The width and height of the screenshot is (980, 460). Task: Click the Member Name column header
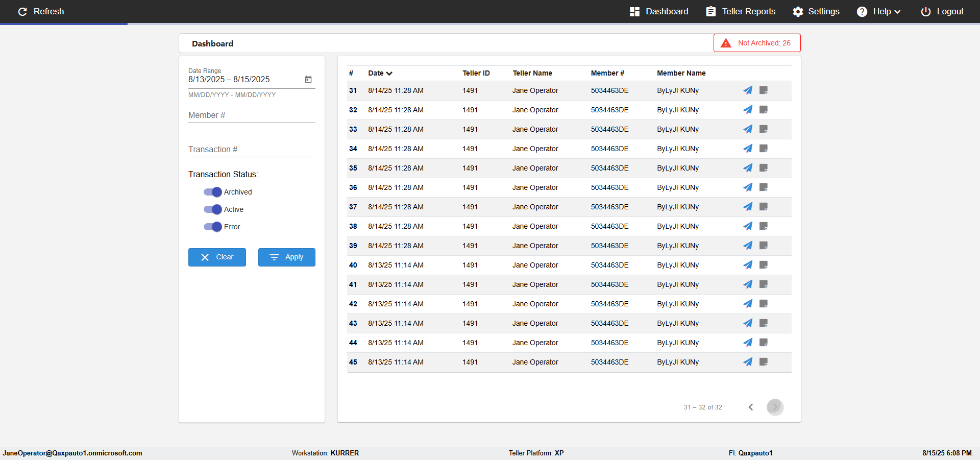coord(681,73)
